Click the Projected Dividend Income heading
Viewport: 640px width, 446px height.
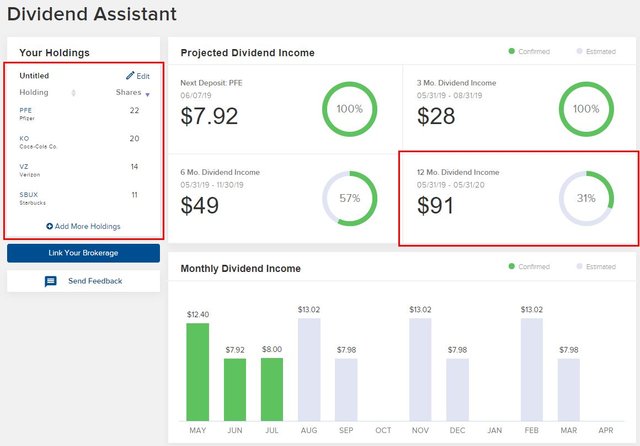point(247,53)
